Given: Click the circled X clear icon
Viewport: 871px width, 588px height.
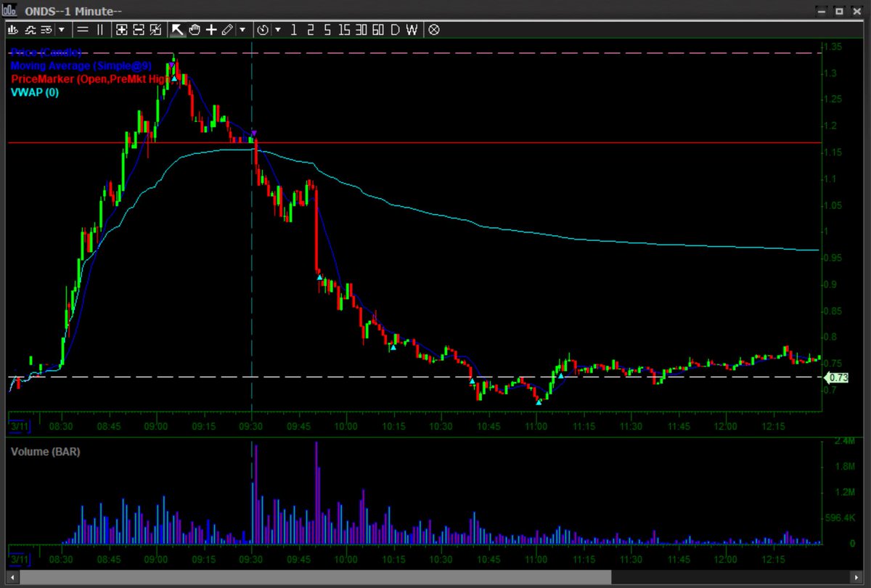Looking at the screenshot, I should pyautogui.click(x=434, y=30).
